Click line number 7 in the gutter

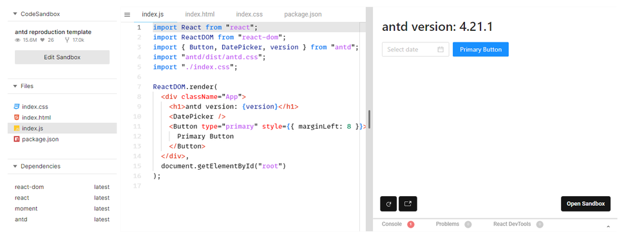139,87
